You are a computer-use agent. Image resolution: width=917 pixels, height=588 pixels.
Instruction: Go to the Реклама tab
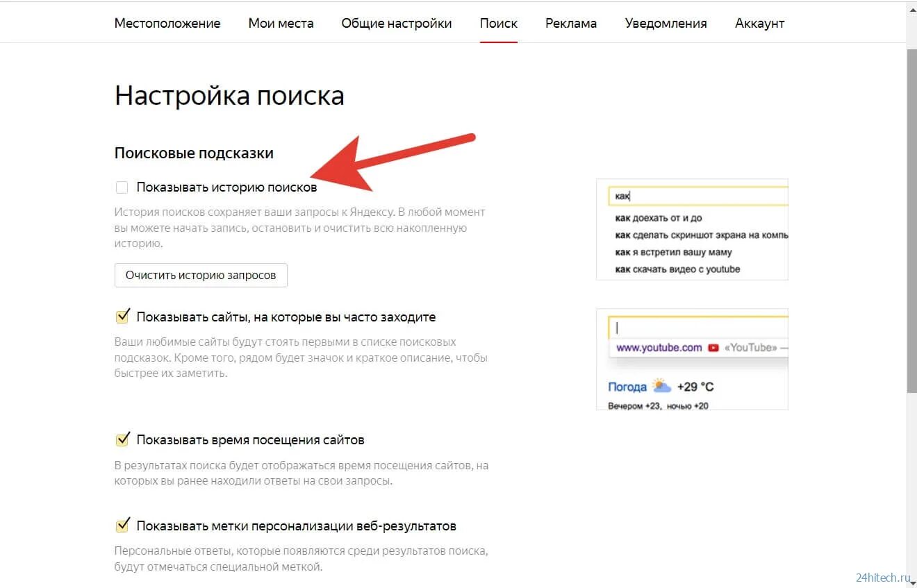point(571,23)
